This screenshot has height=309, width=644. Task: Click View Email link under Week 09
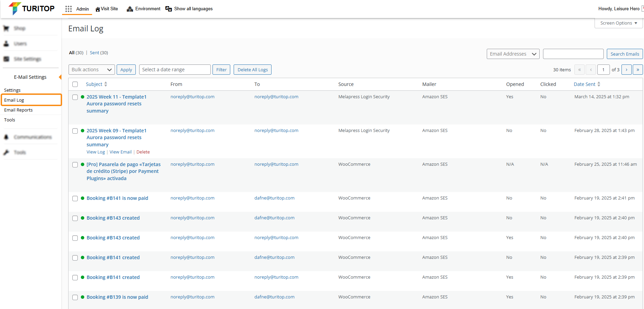120,152
